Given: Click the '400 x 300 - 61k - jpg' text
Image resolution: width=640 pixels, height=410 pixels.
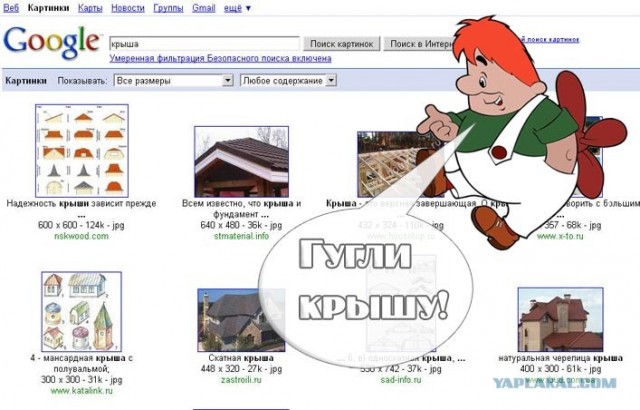Looking at the screenshot, I should [x=560, y=369].
